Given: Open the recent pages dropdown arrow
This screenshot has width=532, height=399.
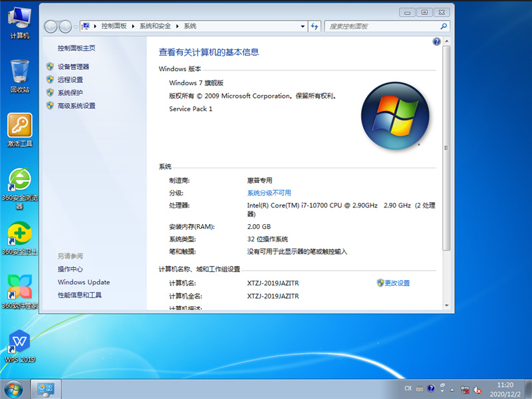Looking at the screenshot, I should pyautogui.click(x=76, y=27).
